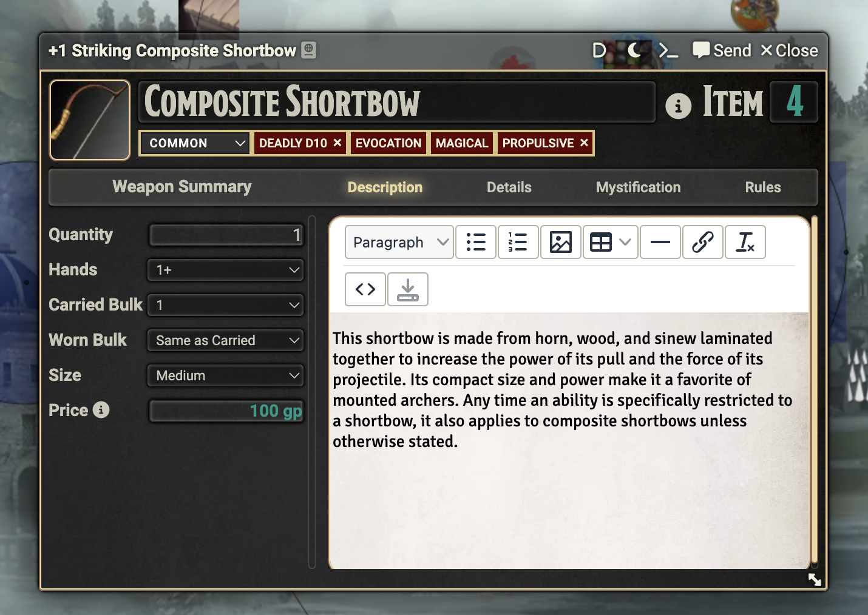Viewport: 868px width, 615px height.
Task: Clear text formatting in the editor
Action: coord(745,242)
